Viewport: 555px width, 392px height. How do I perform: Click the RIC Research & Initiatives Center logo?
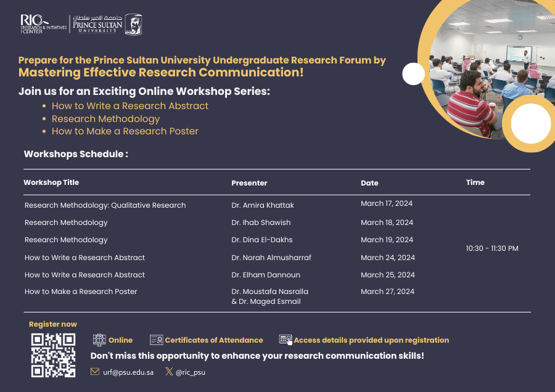coord(44,24)
